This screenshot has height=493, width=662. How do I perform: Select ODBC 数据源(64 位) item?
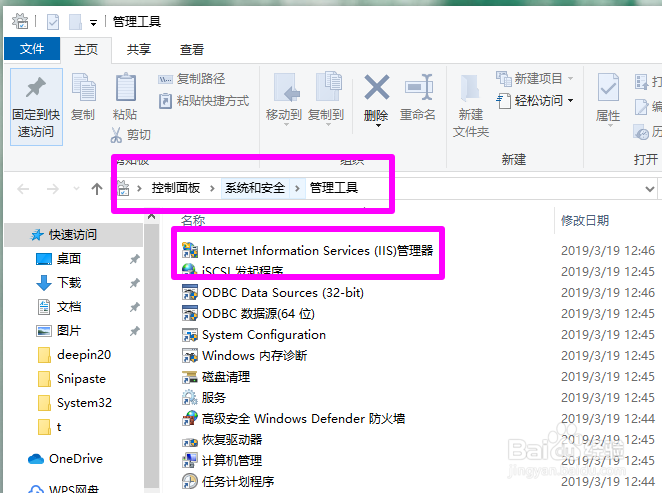[258, 314]
